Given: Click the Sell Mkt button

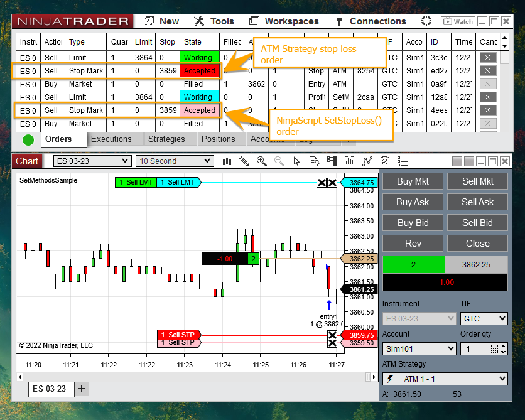Looking at the screenshot, I should point(477,181).
